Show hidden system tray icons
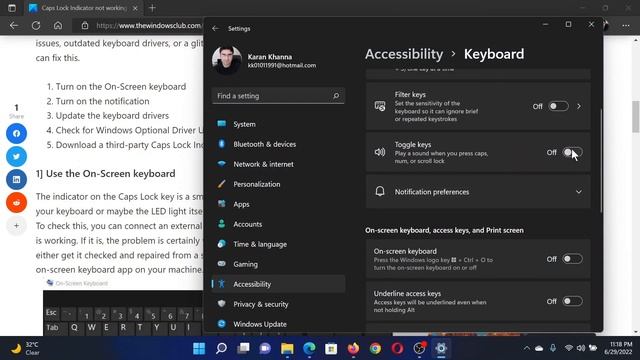This screenshot has height=360, width=640. point(527,348)
